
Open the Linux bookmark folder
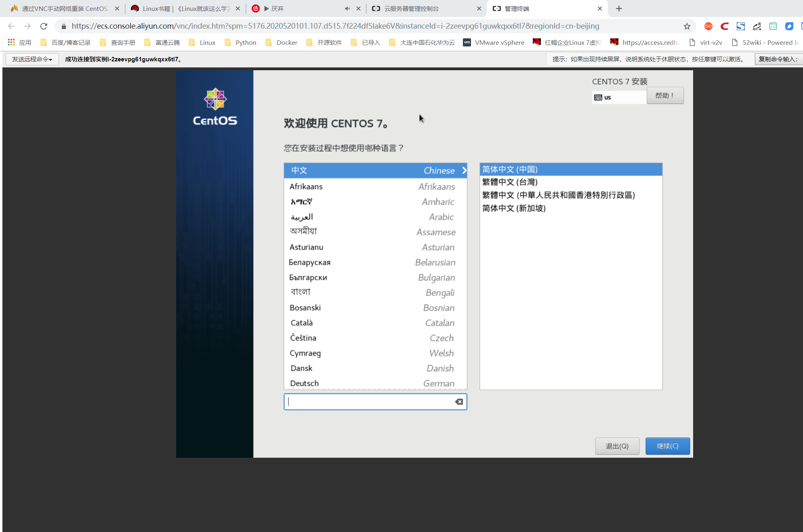(x=202, y=42)
